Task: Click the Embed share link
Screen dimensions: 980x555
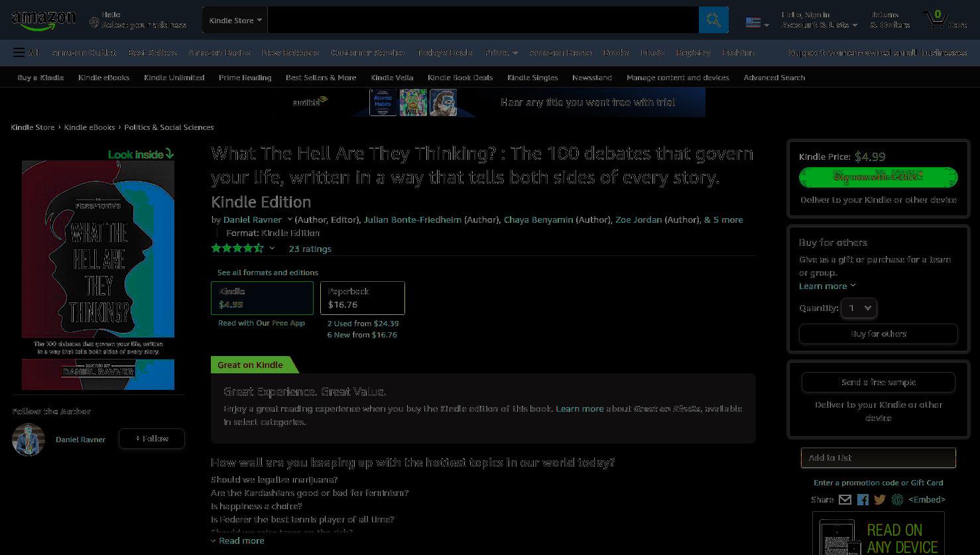Action: (x=927, y=500)
